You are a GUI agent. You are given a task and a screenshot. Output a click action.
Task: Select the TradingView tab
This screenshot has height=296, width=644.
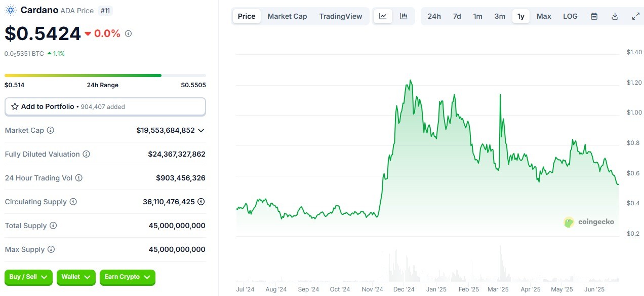pos(341,16)
